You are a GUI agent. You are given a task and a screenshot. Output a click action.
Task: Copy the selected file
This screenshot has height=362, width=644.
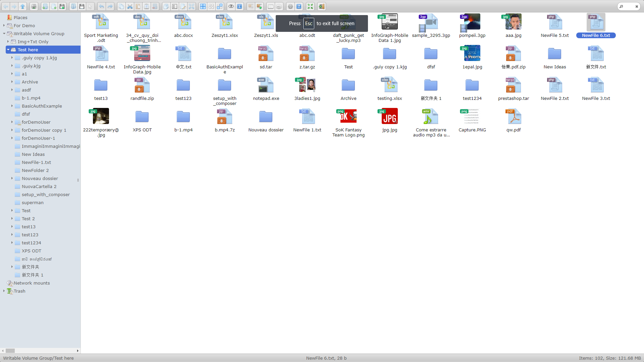[121, 6]
